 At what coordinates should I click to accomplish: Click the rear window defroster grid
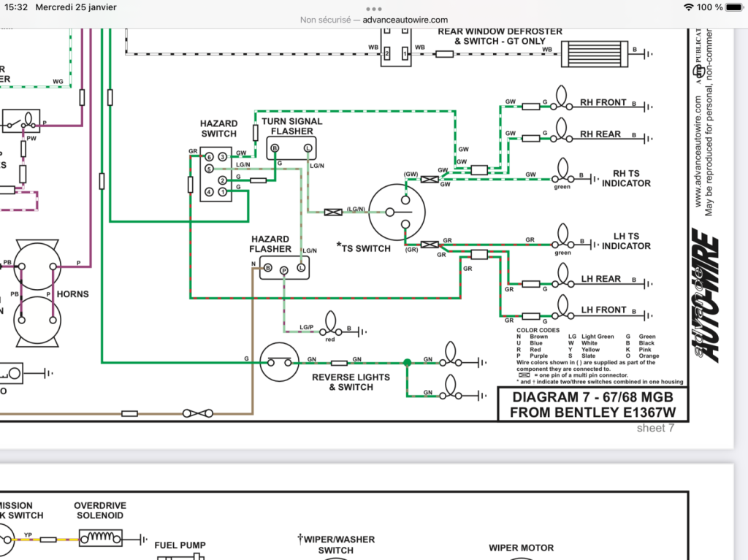click(595, 54)
